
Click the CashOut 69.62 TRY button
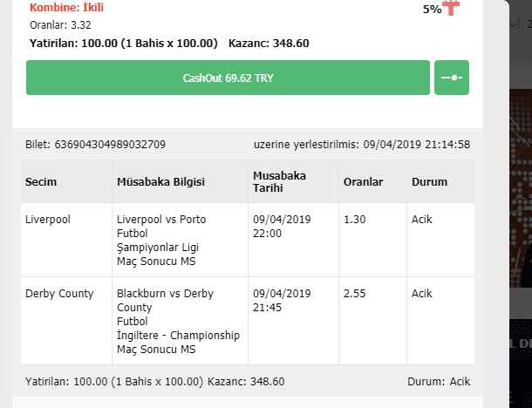(228, 78)
